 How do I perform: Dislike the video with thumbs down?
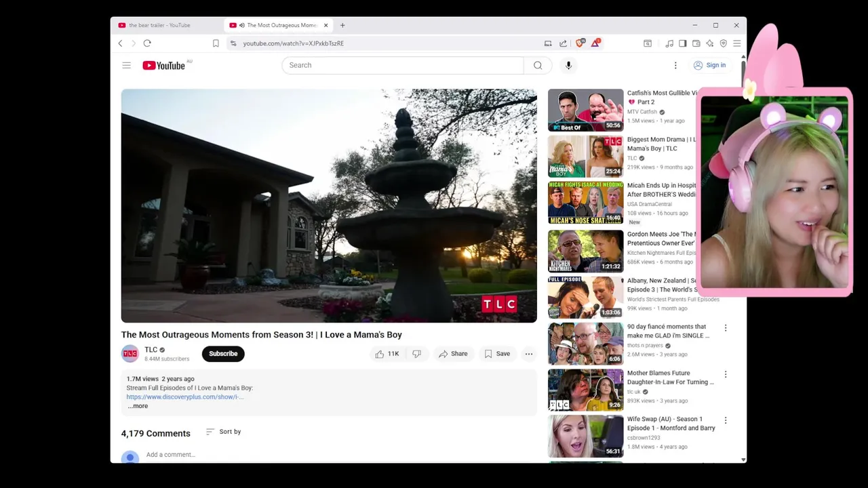pos(416,354)
